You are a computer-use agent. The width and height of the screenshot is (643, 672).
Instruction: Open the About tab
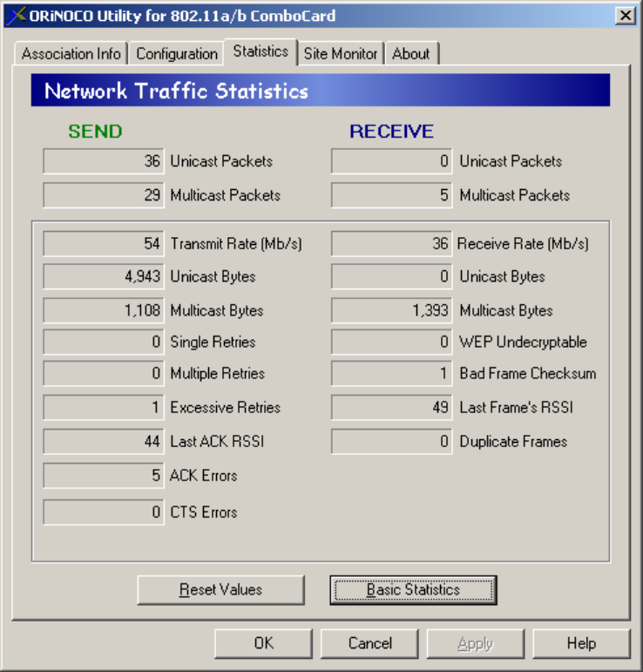click(x=411, y=54)
